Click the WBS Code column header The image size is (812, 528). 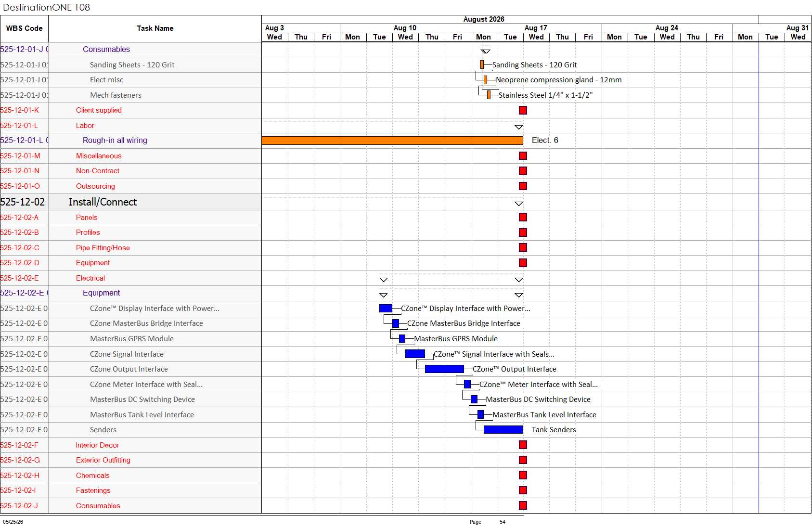point(24,28)
